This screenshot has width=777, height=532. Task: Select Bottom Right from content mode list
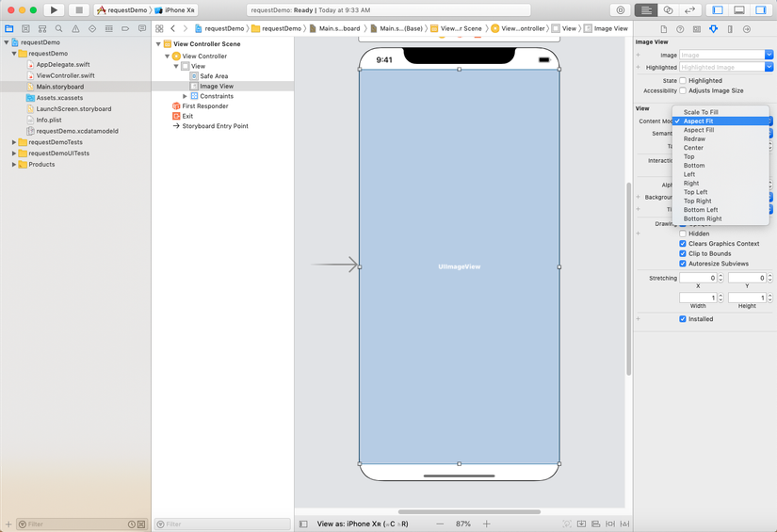[703, 218]
